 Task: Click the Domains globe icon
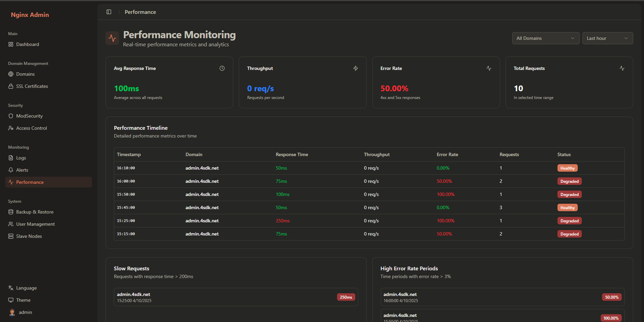[x=11, y=74]
